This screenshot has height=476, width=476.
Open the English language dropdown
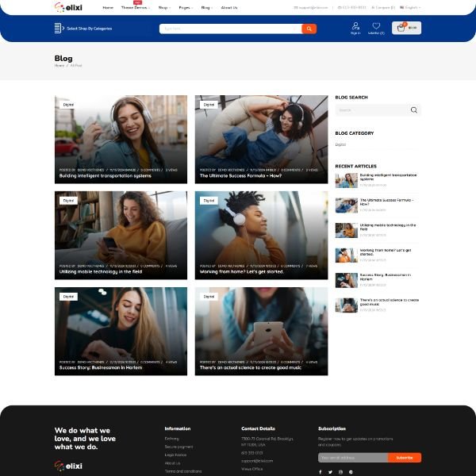[x=411, y=8]
